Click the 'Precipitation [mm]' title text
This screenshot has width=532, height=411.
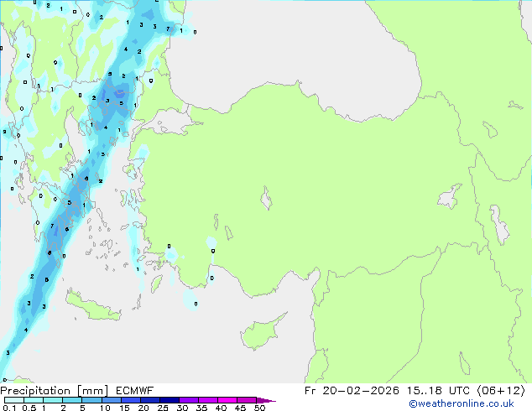(x=55, y=391)
